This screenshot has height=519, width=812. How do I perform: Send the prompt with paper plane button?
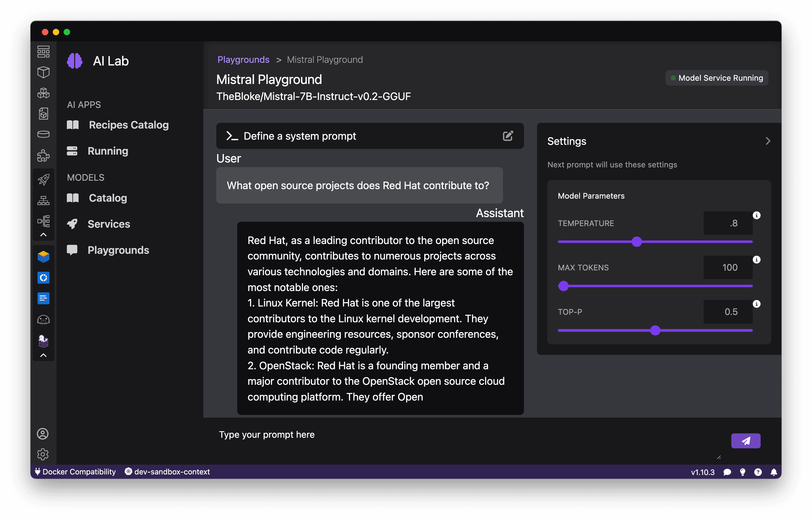746,441
